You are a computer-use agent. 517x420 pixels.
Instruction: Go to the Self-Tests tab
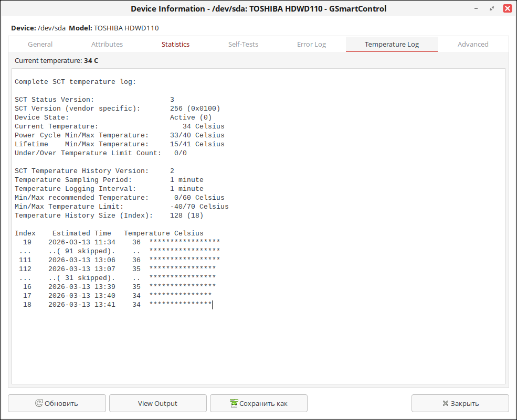click(243, 44)
